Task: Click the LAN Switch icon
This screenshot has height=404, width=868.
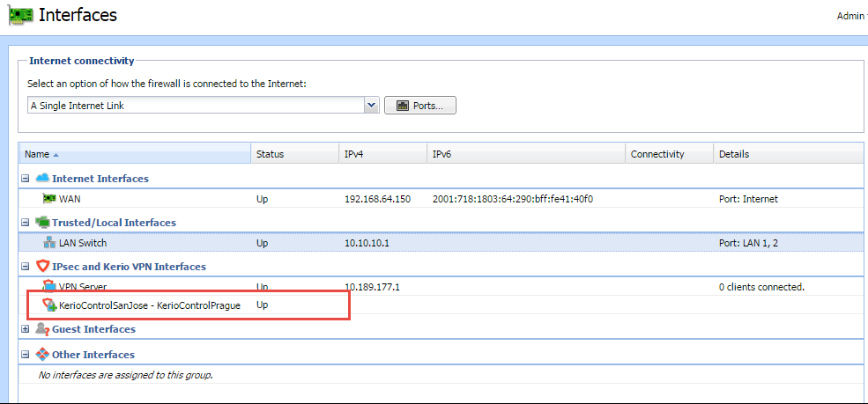Action: coord(49,243)
